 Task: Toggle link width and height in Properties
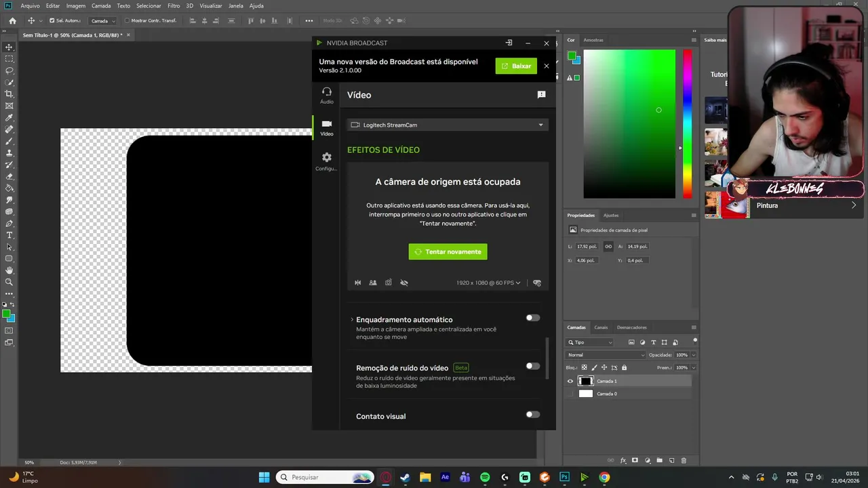point(608,247)
